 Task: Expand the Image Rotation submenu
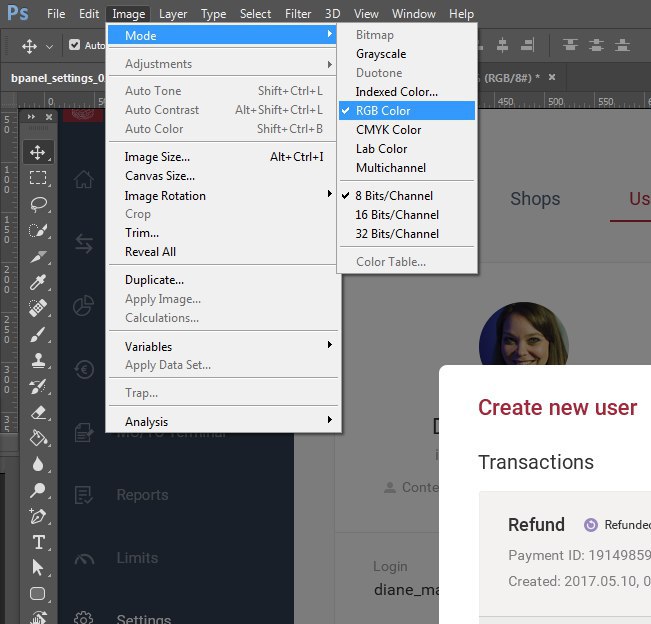pyautogui.click(x=222, y=196)
